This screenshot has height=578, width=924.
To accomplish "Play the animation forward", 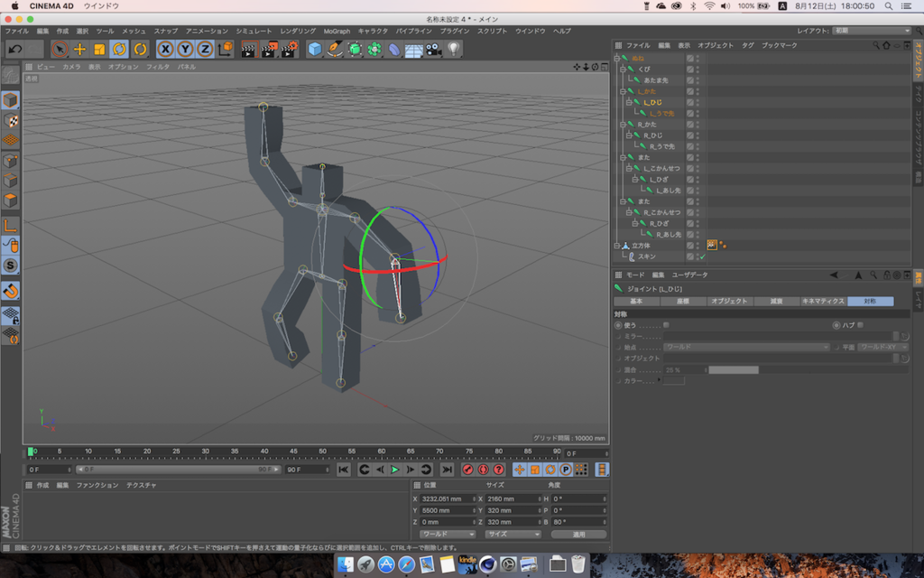I will (395, 470).
